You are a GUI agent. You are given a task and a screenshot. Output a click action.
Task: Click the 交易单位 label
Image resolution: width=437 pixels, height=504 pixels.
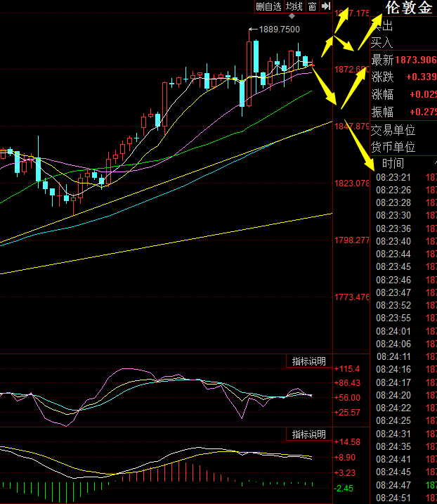393,130
